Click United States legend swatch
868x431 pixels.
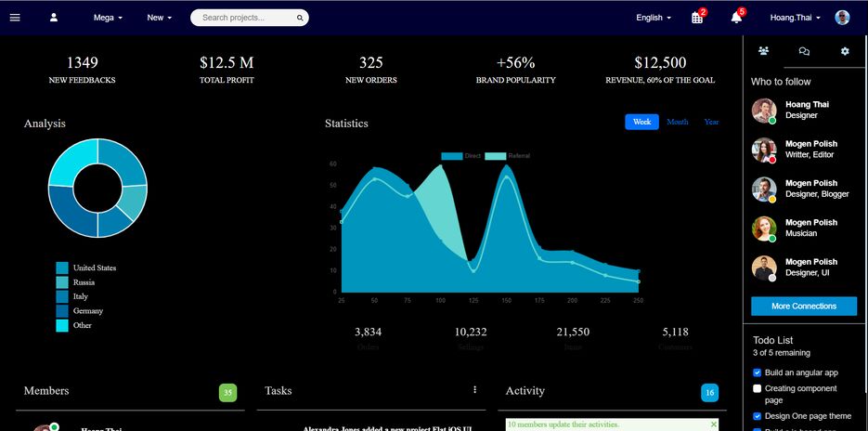[x=62, y=268]
